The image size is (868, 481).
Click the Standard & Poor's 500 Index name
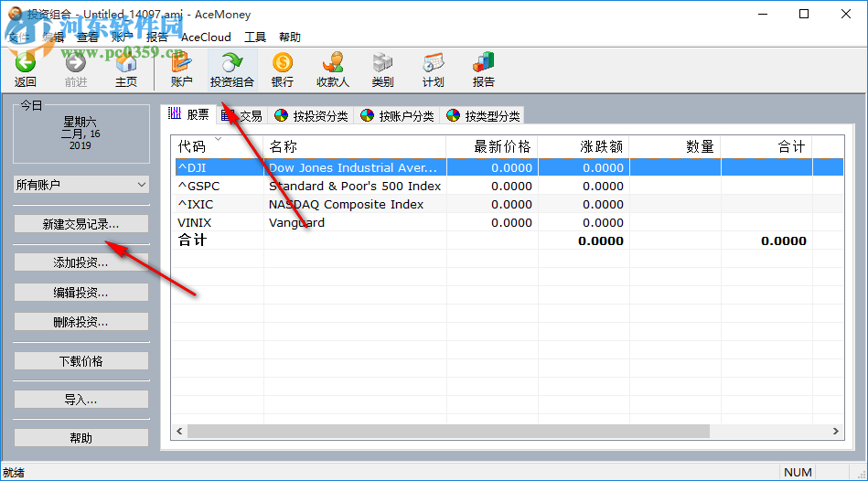pos(355,186)
